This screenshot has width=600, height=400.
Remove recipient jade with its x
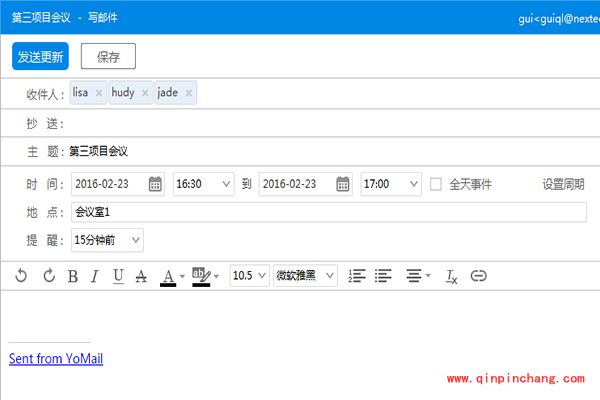pos(189,93)
